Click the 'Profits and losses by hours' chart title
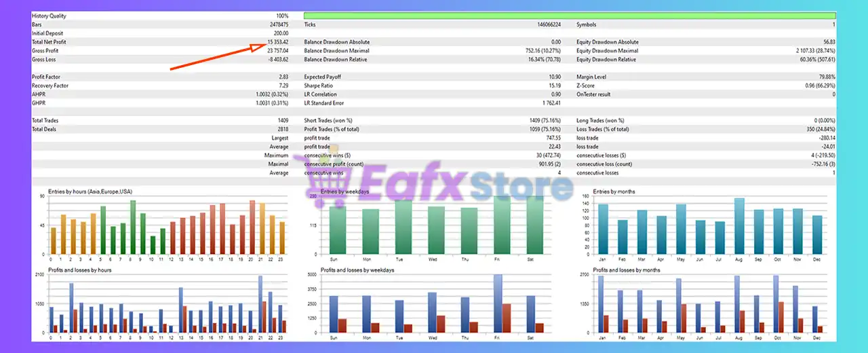The image size is (868, 353). [x=80, y=270]
